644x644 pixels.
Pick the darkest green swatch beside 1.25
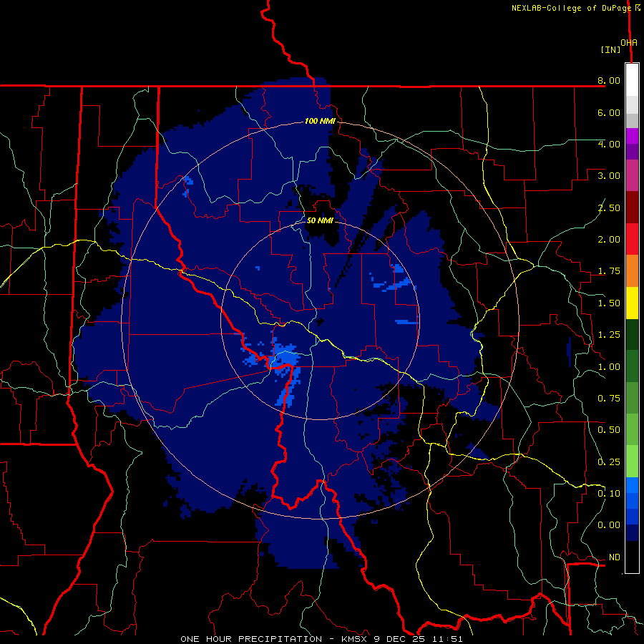(632, 335)
